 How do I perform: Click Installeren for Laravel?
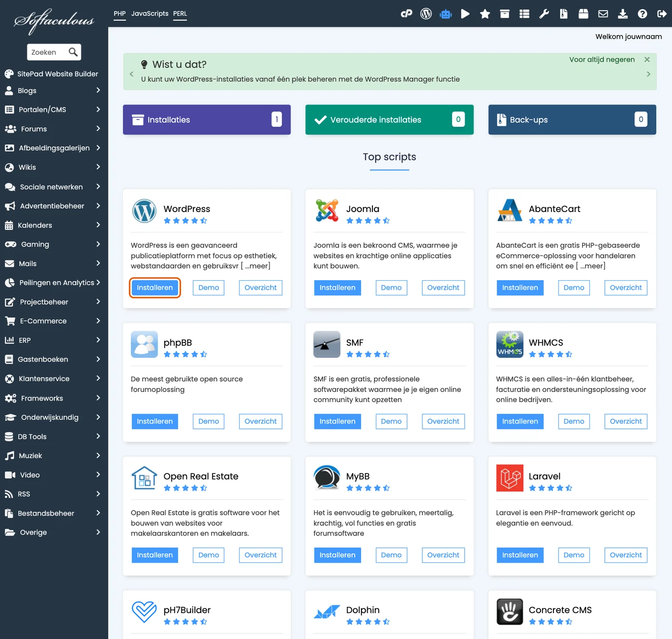click(520, 555)
